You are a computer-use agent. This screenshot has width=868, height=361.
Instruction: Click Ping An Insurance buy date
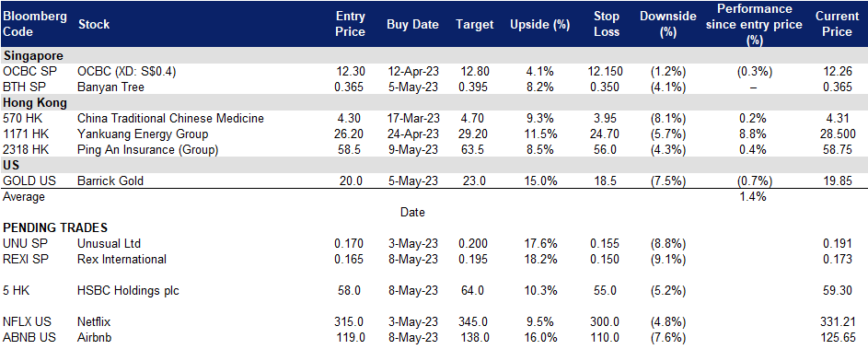tap(412, 149)
